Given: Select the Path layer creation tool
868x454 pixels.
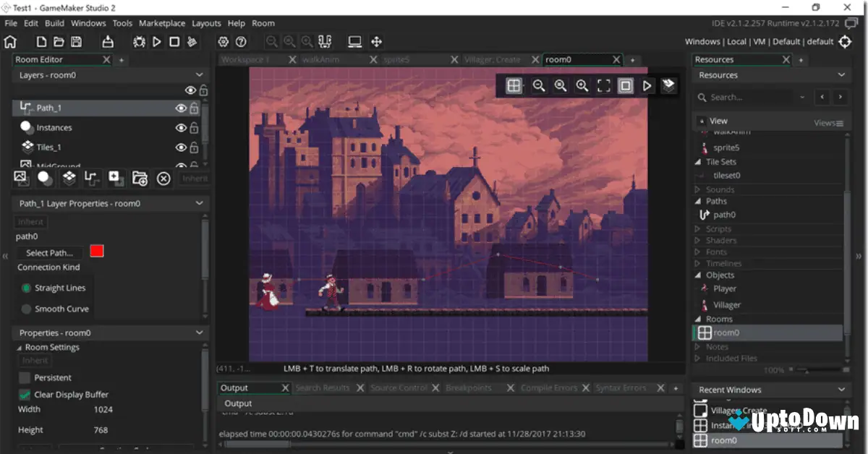Looking at the screenshot, I should click(93, 179).
